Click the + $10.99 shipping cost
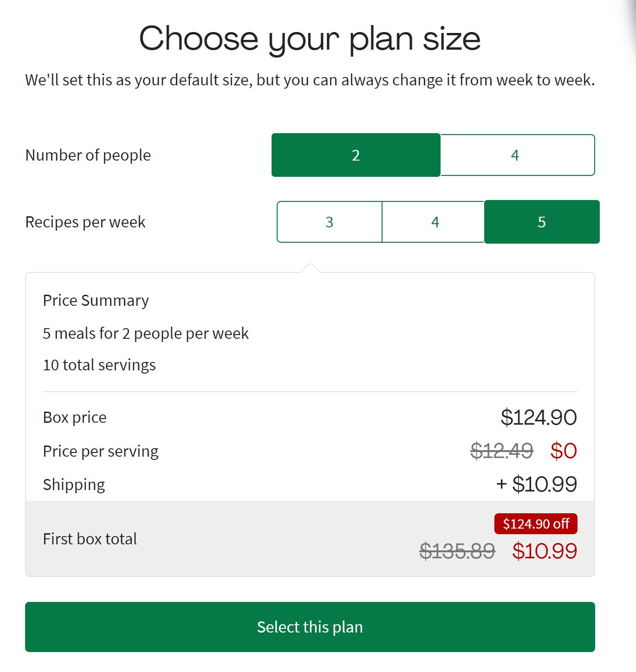This screenshot has height=672, width=636. 537,484
